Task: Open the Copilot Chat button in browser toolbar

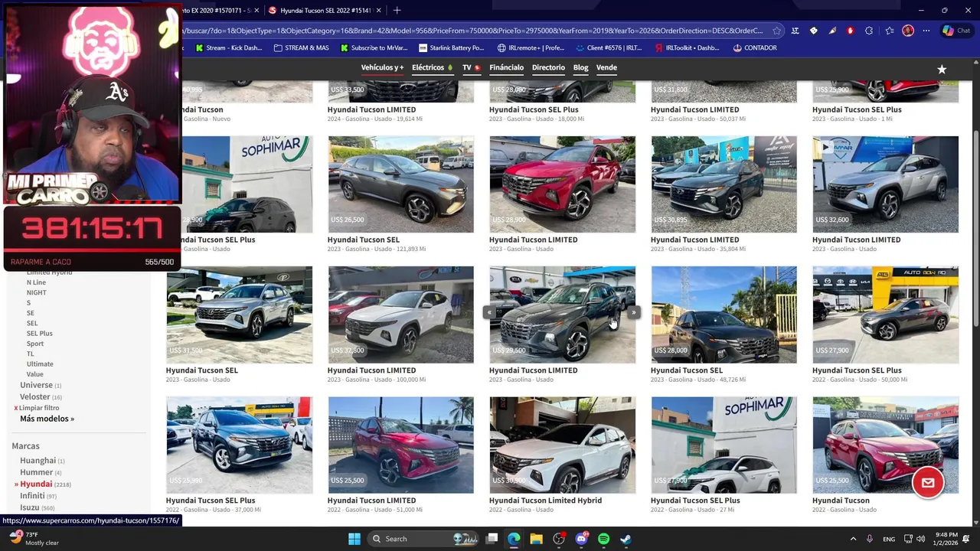Action: 957,31
